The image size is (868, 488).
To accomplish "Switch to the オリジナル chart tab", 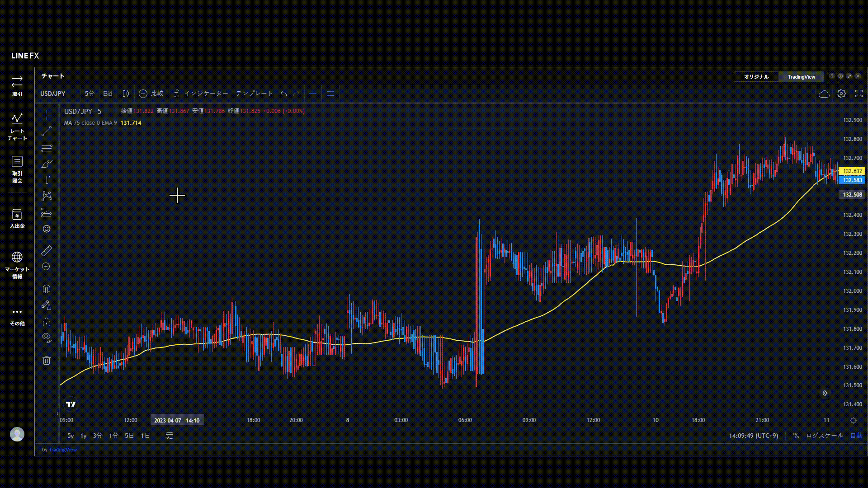I will pos(756,77).
